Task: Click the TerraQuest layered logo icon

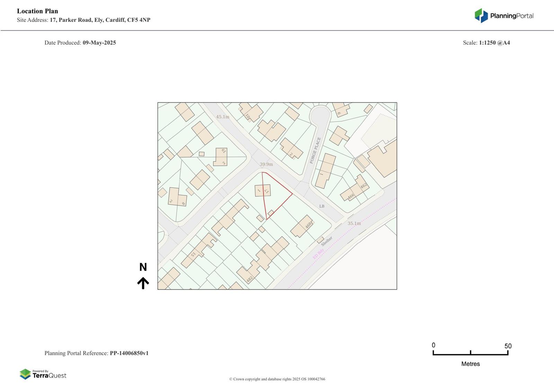Action: 25,374
